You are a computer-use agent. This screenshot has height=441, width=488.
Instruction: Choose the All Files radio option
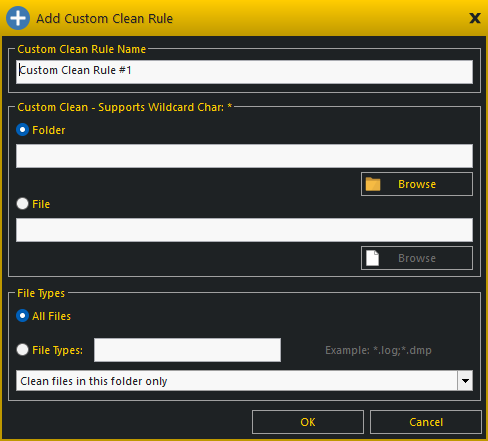22,316
